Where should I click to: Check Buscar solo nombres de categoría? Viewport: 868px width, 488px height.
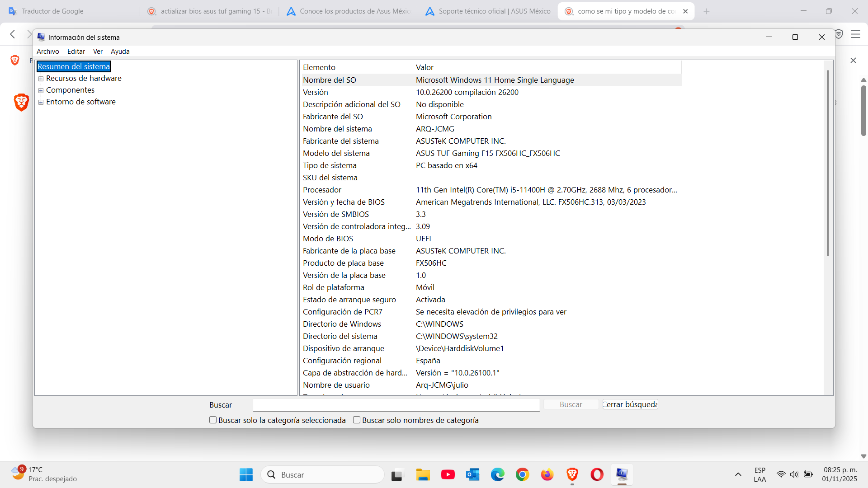tap(357, 420)
